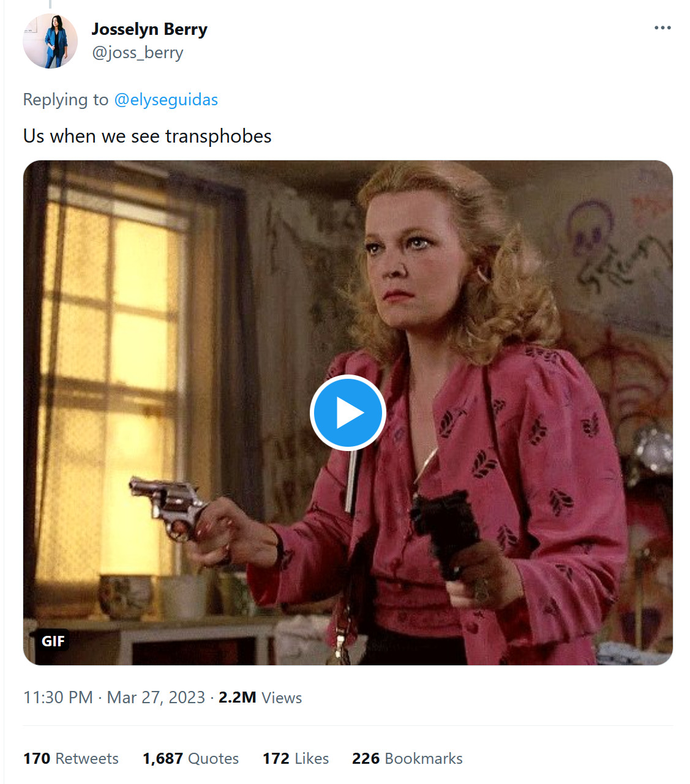690x784 pixels.
Task: Show the 172 Likes list
Action: [x=296, y=759]
